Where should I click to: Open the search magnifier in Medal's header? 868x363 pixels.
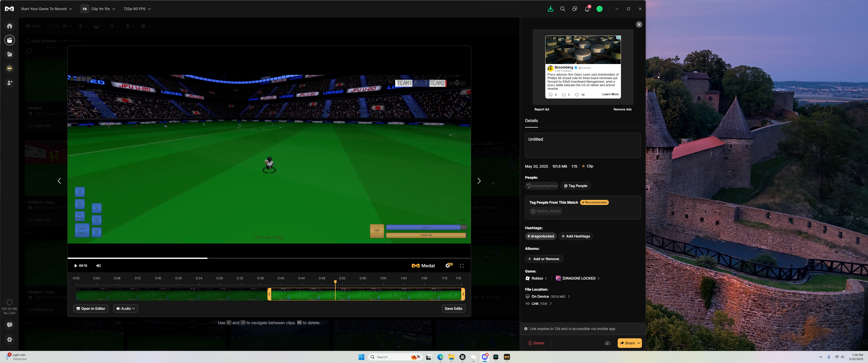[x=562, y=9]
